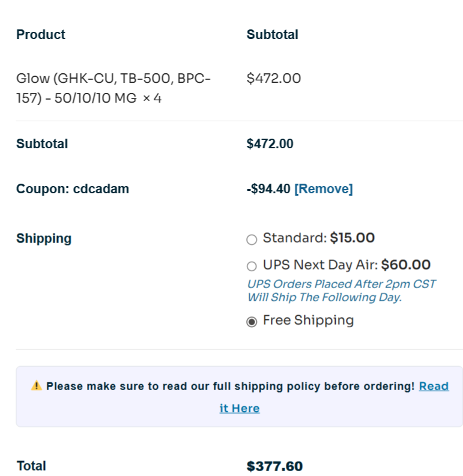Click the Total label
The width and height of the screenshot is (463, 476).
click(x=31, y=466)
